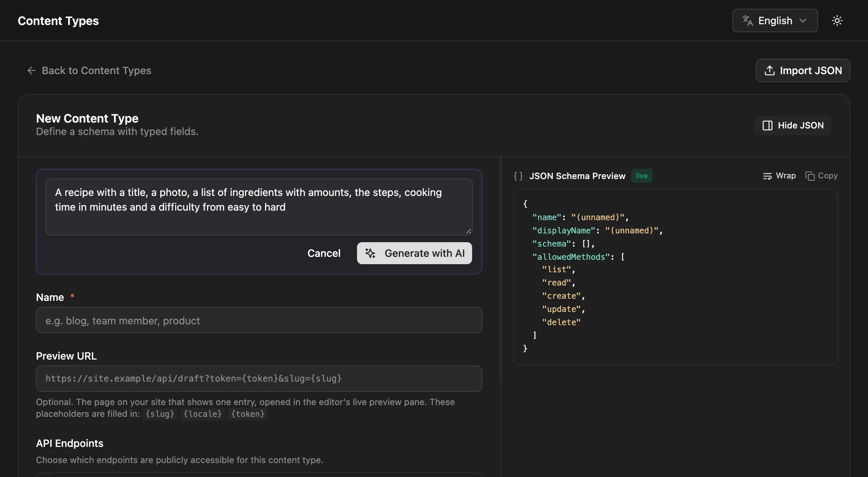The height and width of the screenshot is (477, 868).
Task: Focus the Name input field
Action: pos(259,320)
